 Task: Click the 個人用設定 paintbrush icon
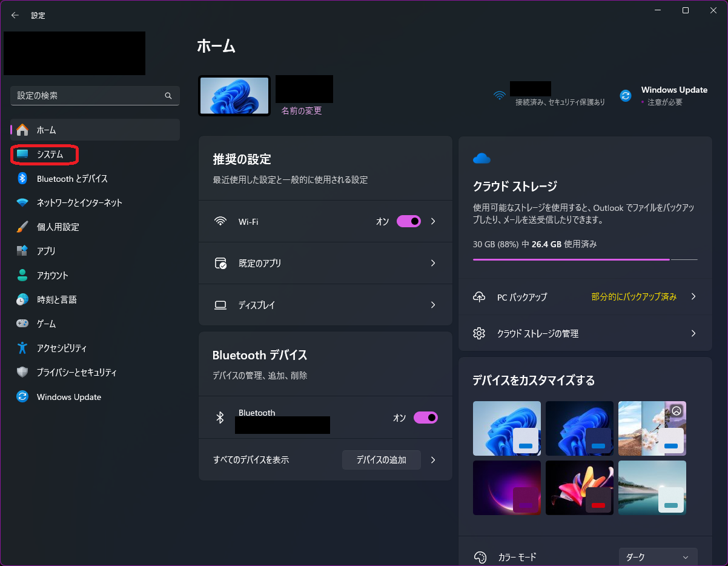tap(22, 227)
